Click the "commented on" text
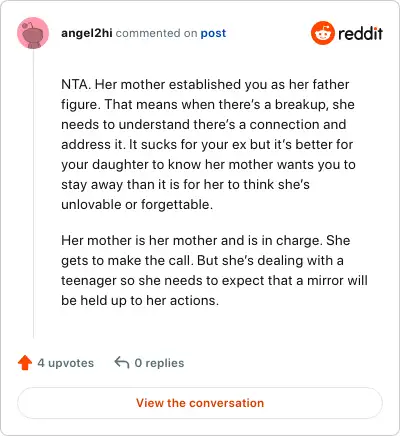The width and height of the screenshot is (400, 436). pyautogui.click(x=156, y=33)
